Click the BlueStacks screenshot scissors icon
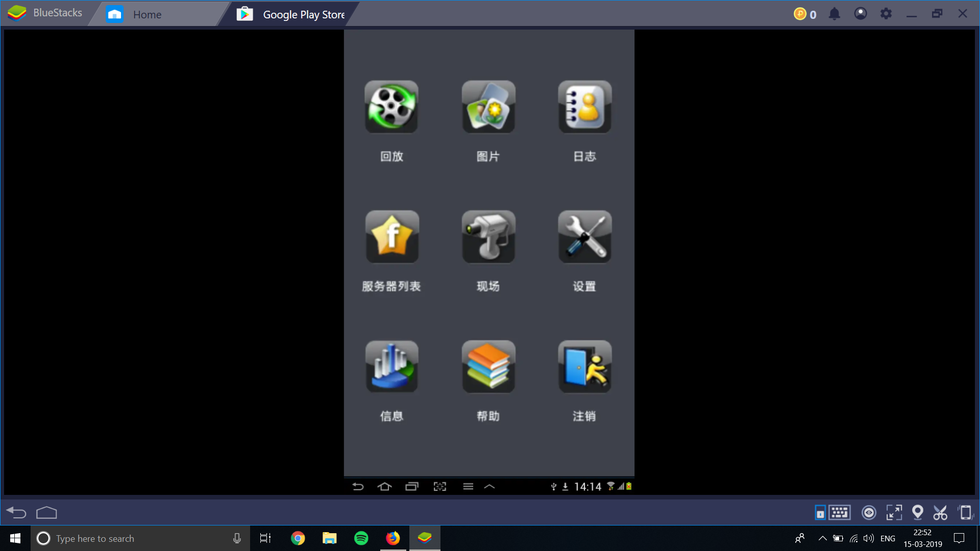This screenshot has width=980, height=551. pyautogui.click(x=940, y=512)
